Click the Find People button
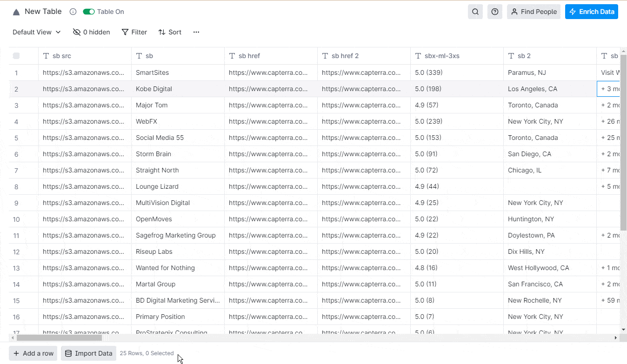 click(534, 12)
